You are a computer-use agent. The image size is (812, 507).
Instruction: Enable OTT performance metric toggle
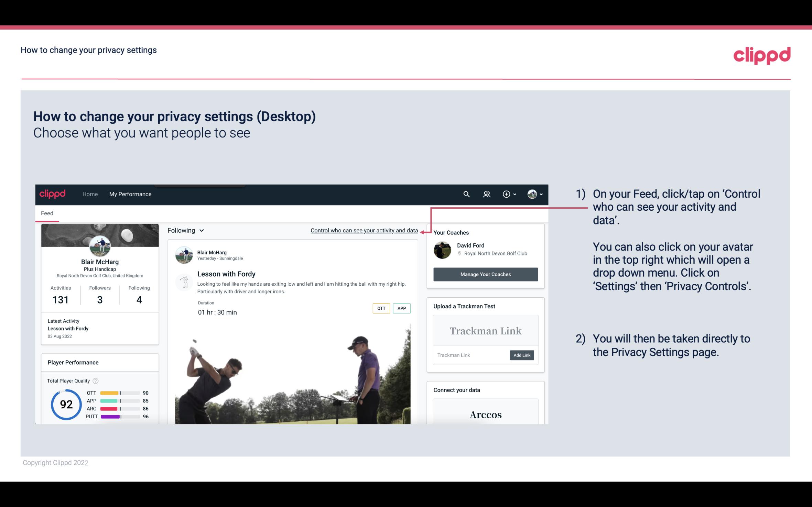381,308
